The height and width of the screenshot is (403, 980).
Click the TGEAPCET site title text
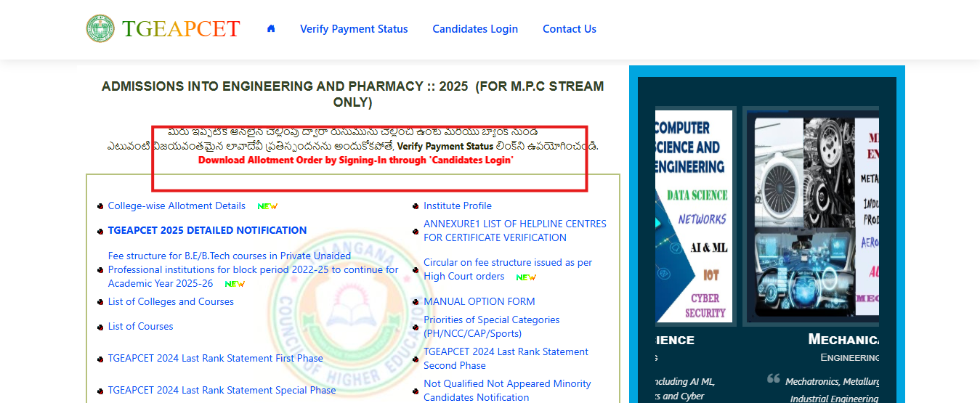pos(181,28)
